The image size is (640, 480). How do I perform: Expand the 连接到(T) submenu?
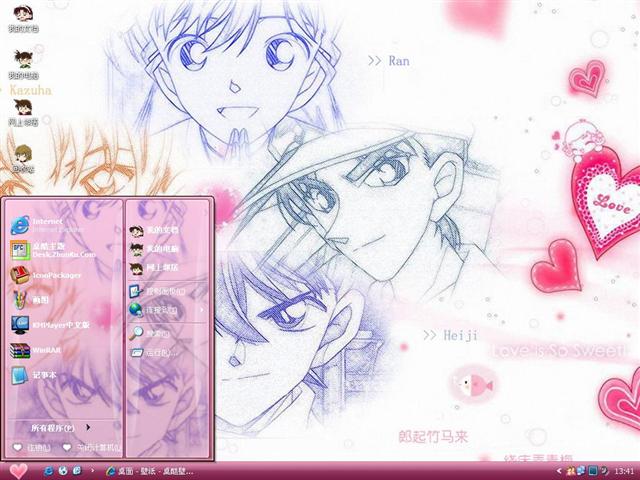point(168,310)
